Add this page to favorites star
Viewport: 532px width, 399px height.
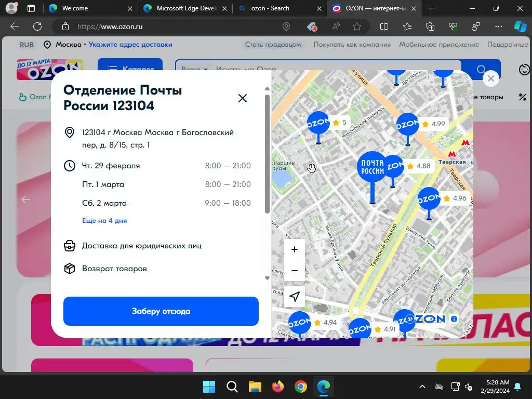point(356,27)
